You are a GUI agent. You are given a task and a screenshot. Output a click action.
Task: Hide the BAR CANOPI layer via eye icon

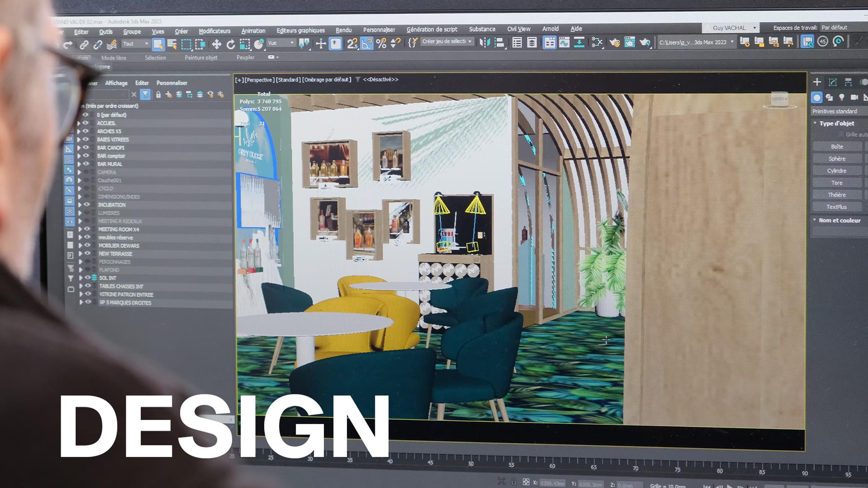pos(85,148)
